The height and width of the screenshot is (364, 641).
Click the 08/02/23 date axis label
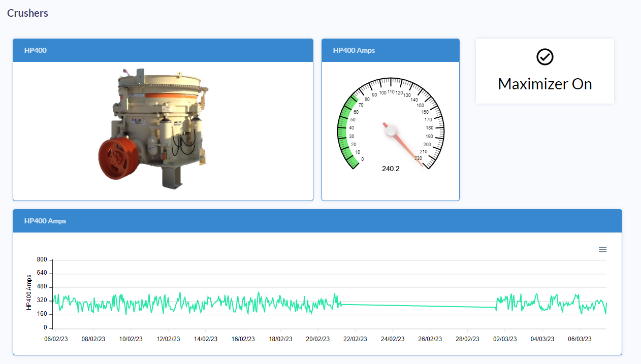[x=93, y=339]
